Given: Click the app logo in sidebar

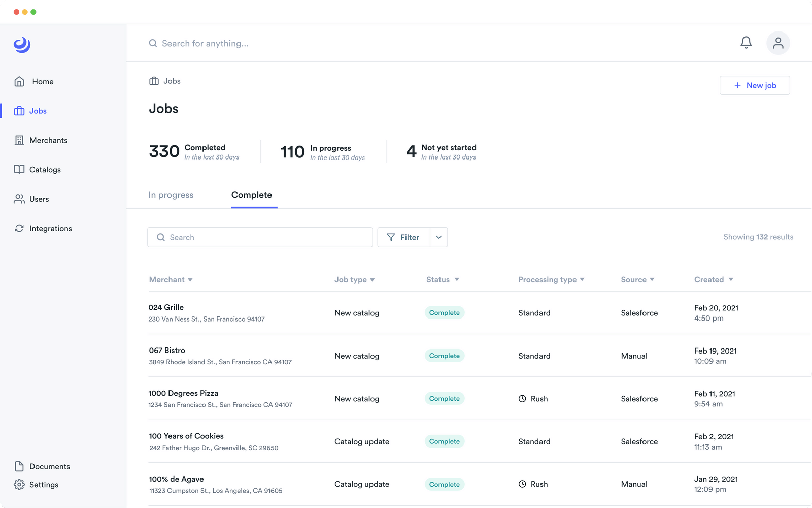Looking at the screenshot, I should click(x=22, y=45).
